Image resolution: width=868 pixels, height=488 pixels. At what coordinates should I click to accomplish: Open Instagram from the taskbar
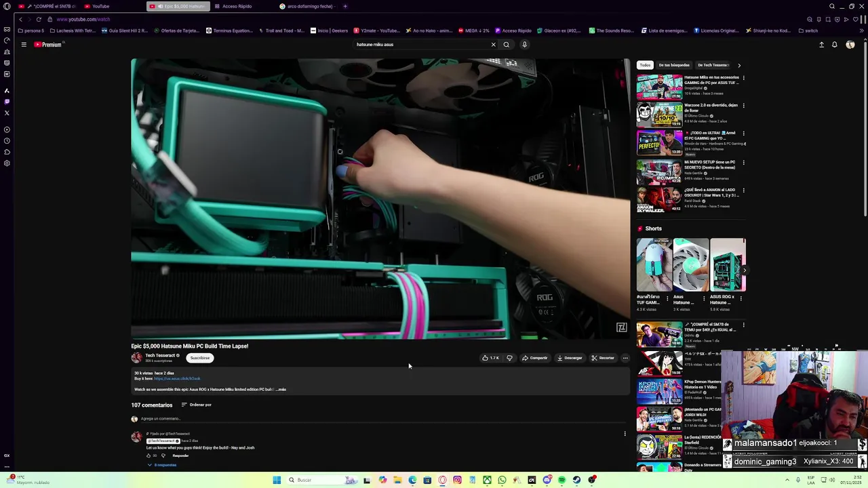coord(457,480)
